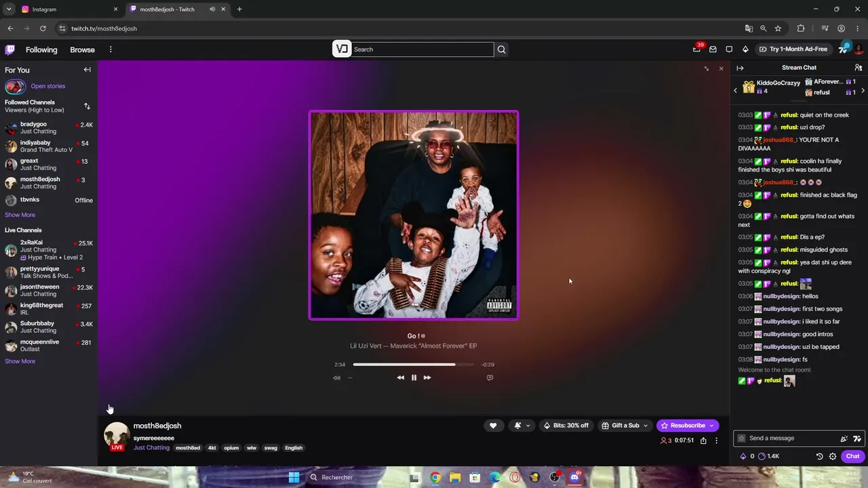The image size is (868, 488).
Task: Open the Discord taskbar icon
Action: pyautogui.click(x=575, y=477)
